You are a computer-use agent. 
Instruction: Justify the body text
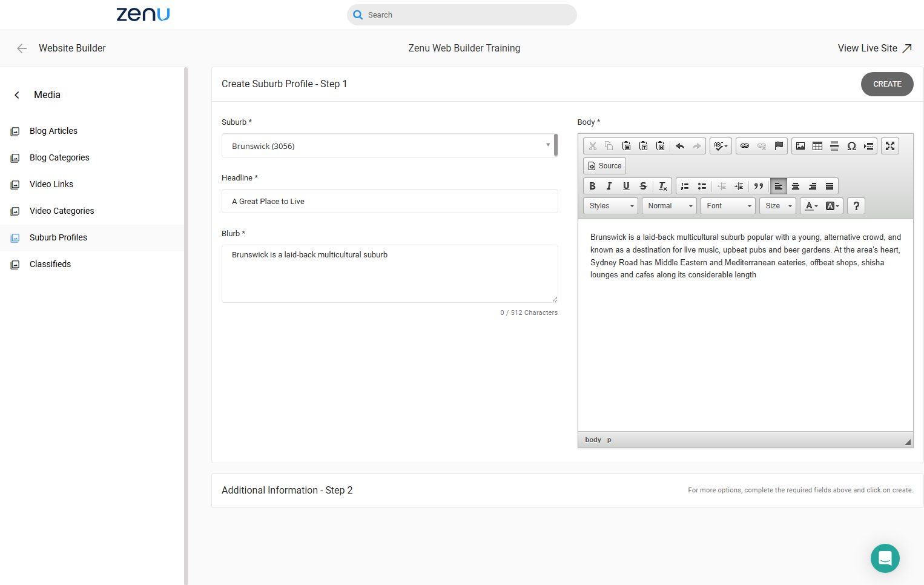click(x=830, y=186)
